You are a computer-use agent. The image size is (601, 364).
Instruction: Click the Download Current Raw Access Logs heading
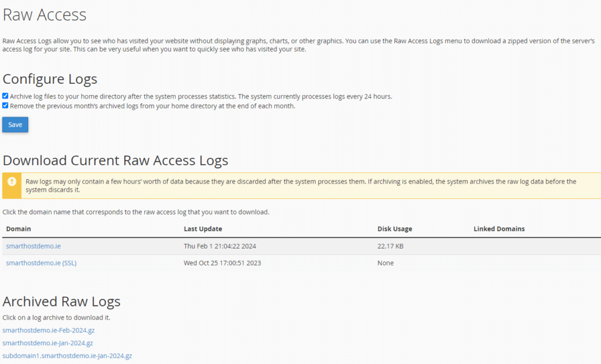click(x=116, y=161)
